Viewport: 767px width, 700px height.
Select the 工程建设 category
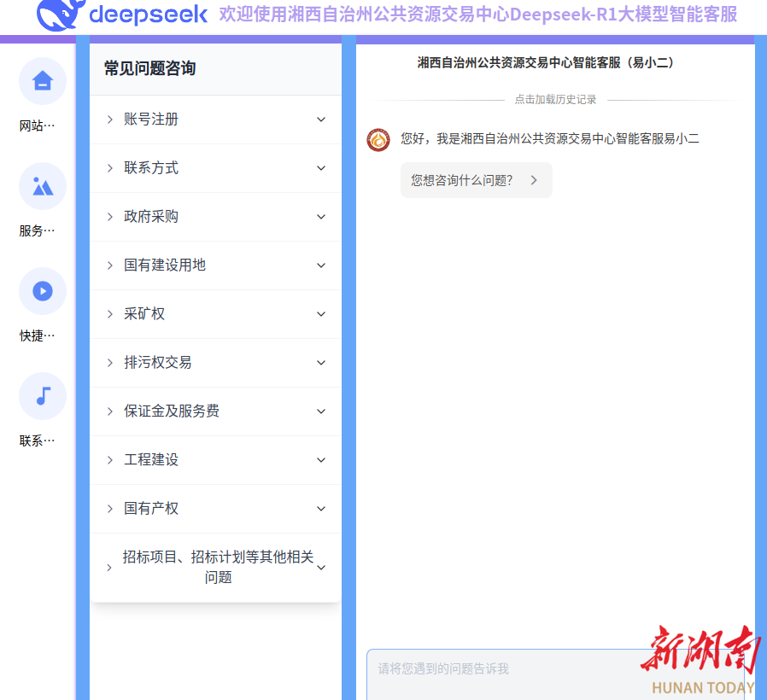[216, 460]
